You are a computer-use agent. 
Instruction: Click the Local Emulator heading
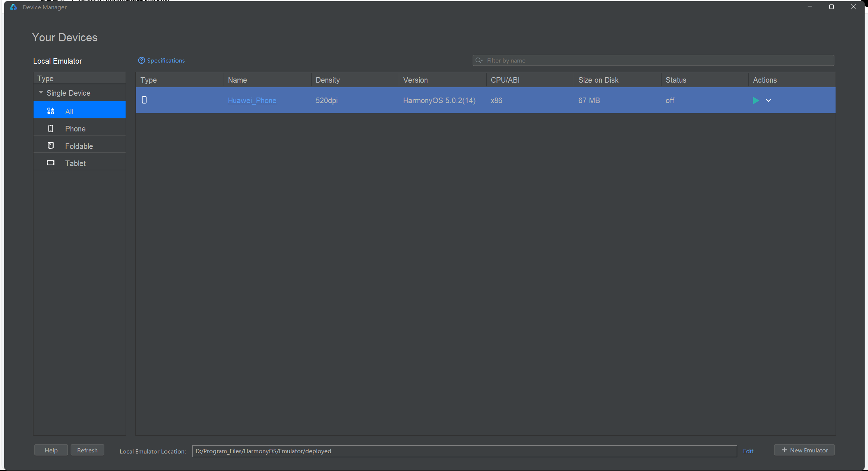coord(57,61)
